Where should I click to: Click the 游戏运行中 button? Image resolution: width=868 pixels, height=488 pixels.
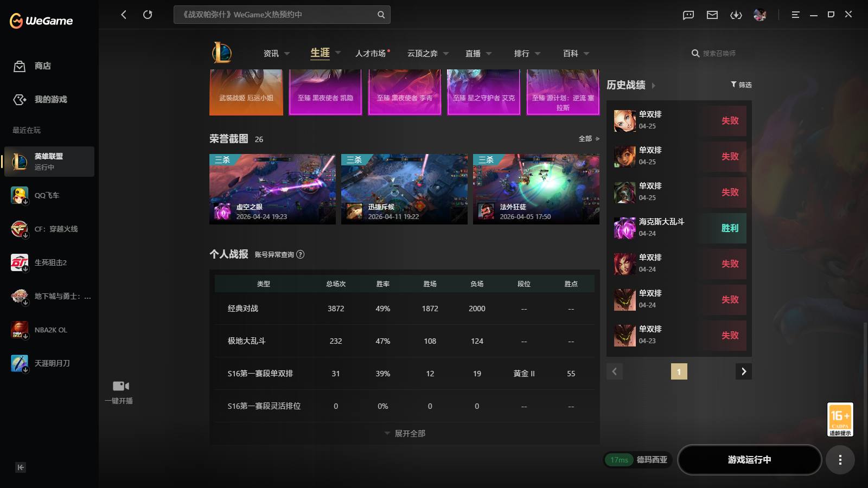pyautogui.click(x=750, y=459)
